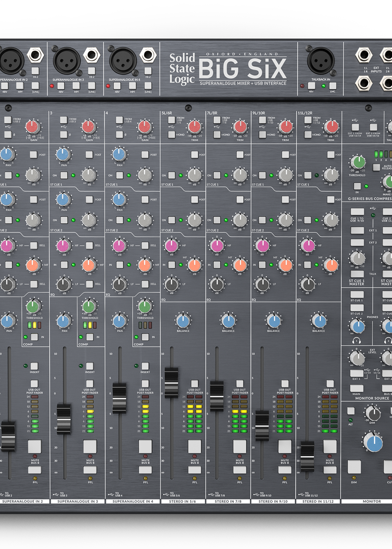Adjust the TRIM knob on channel 5L/6R
The width and height of the screenshot is (392, 549).
tap(195, 127)
